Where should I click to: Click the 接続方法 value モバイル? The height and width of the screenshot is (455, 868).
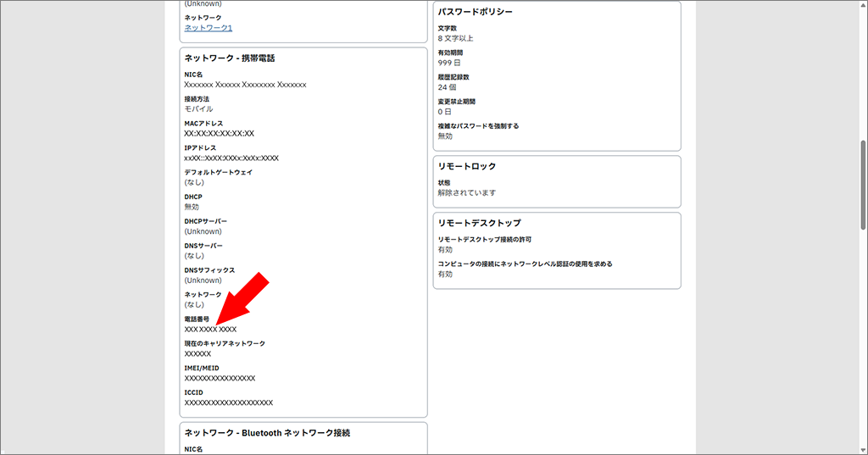pos(198,109)
